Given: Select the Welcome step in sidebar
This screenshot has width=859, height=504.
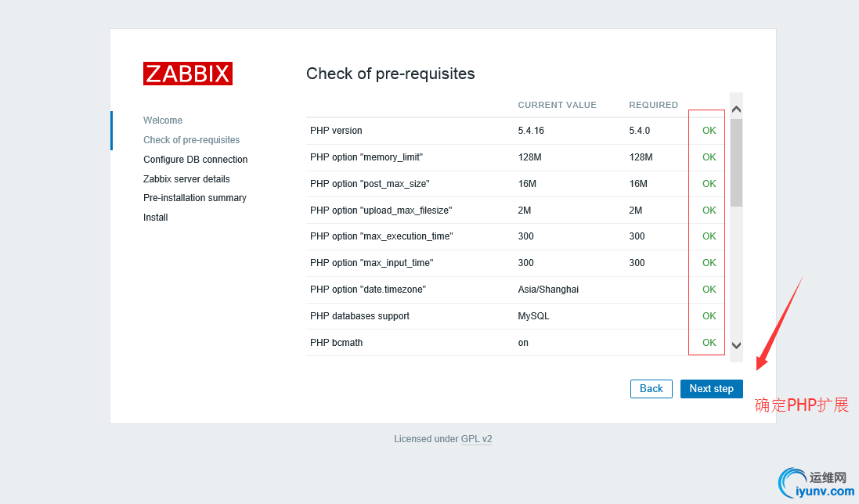Looking at the screenshot, I should 163,121.
